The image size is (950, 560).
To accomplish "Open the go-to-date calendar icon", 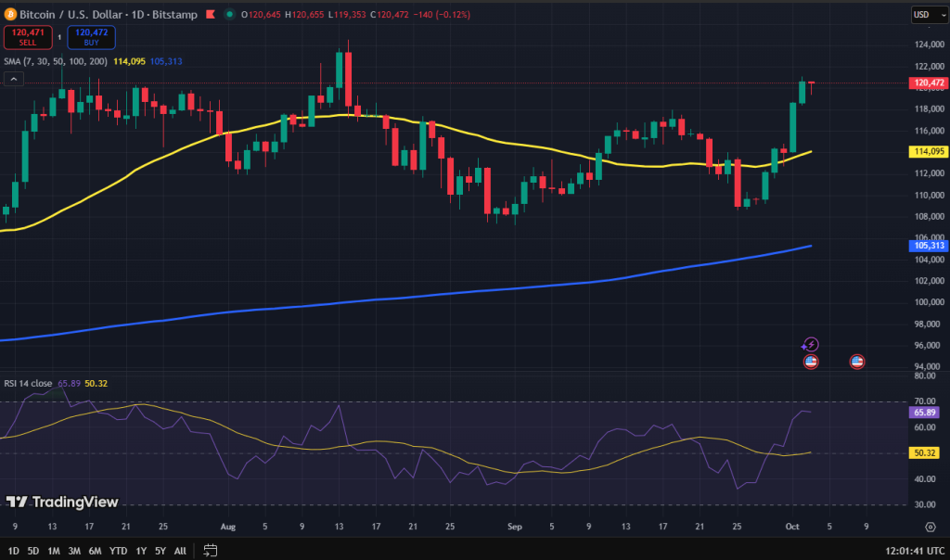I will (x=211, y=550).
